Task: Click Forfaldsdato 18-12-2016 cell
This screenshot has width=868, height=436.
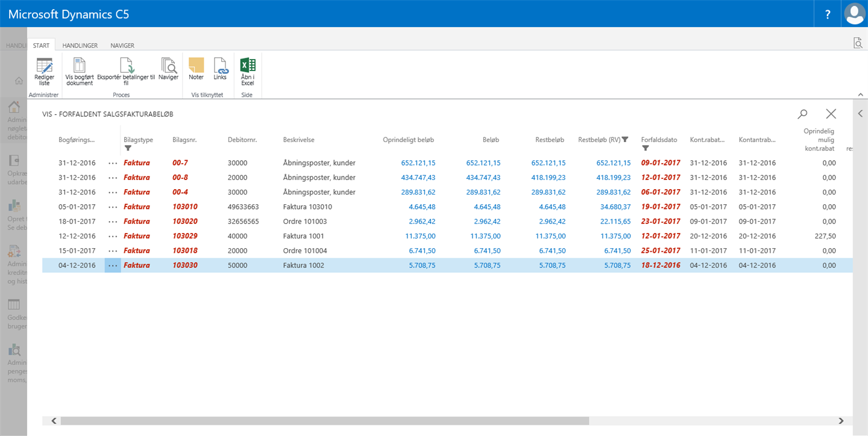Action: coord(661,266)
